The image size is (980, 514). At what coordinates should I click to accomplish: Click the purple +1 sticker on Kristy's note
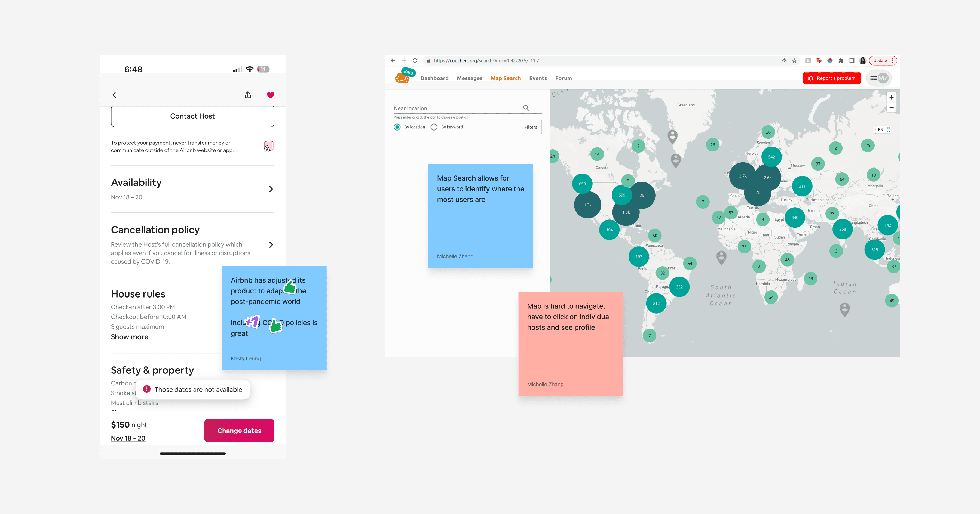coord(252,322)
